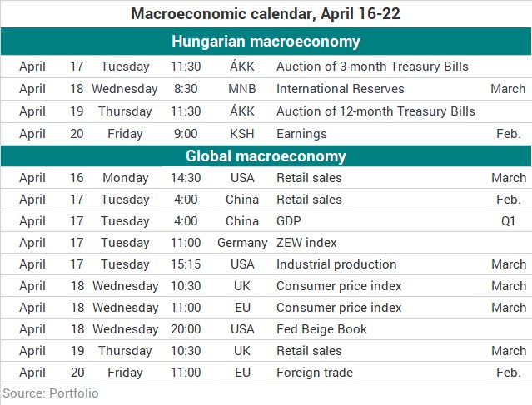Click the Macroeconomic calendar title

click(266, 14)
